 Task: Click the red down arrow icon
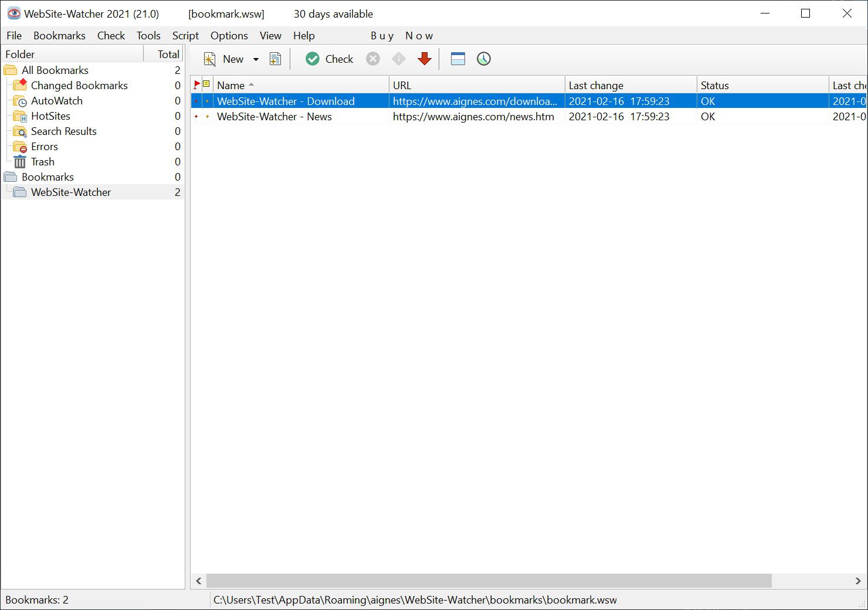point(425,59)
